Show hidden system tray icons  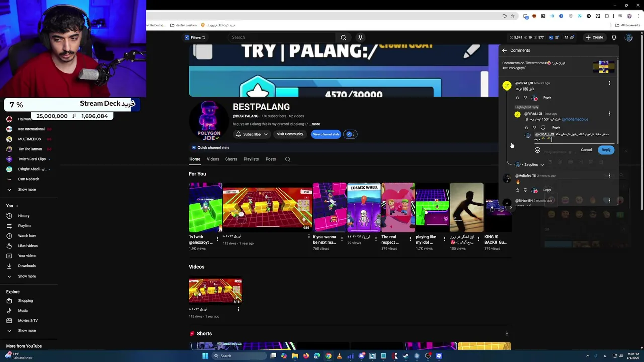[587, 356]
